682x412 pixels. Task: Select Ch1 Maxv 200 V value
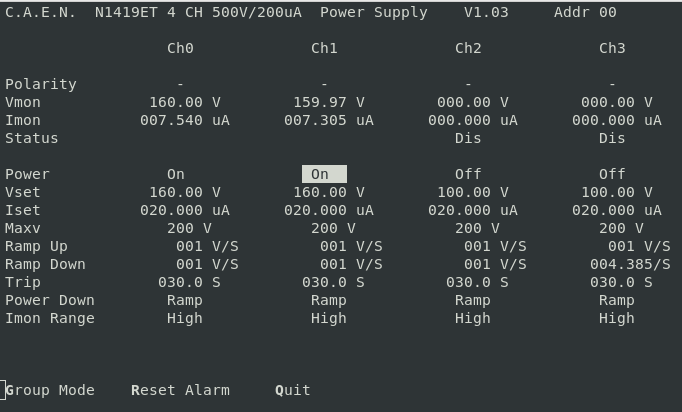333,228
